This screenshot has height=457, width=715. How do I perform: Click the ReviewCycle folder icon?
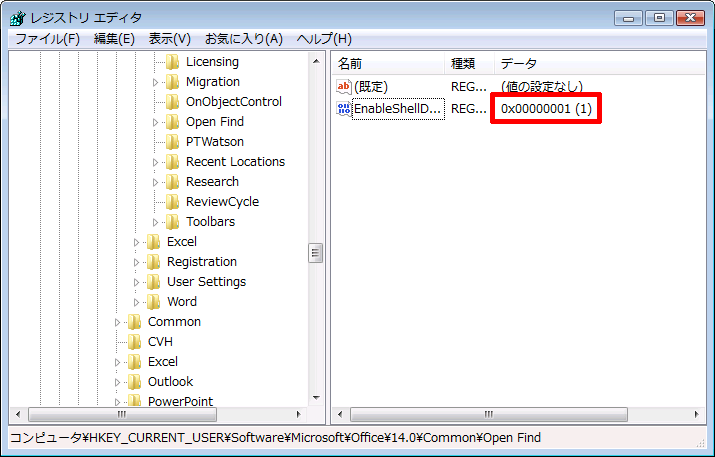(x=172, y=202)
